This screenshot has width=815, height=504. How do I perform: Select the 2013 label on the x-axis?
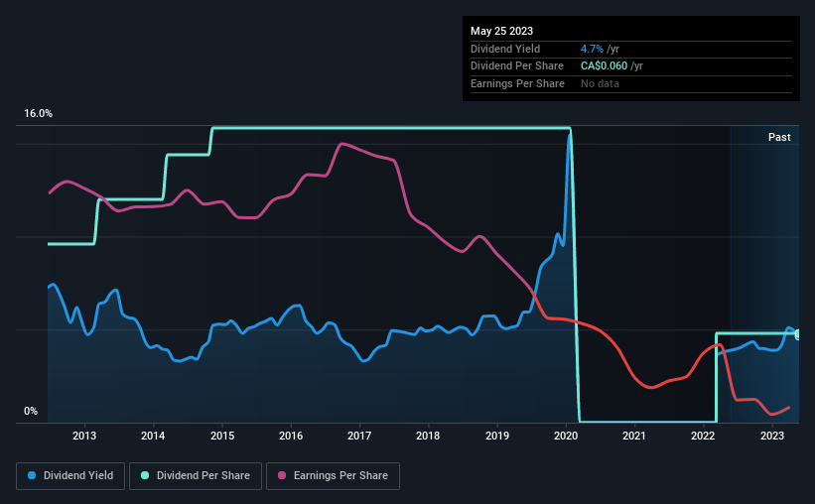84,436
